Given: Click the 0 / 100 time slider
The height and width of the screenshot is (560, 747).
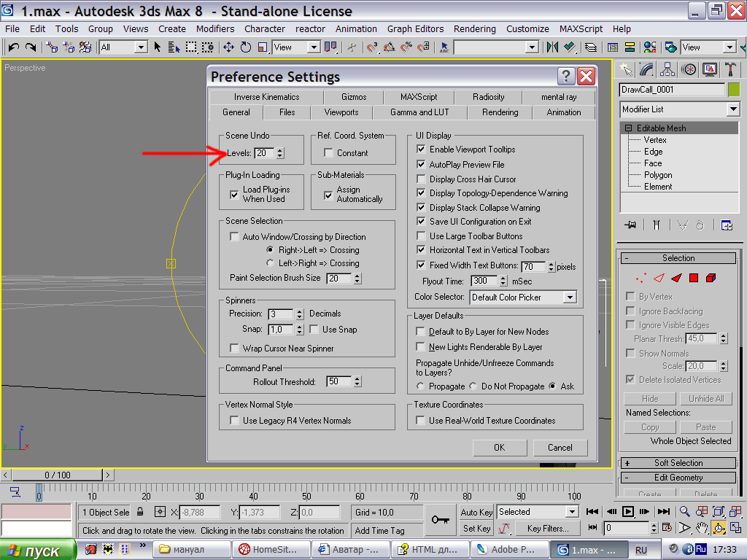Looking at the screenshot, I should click(x=57, y=475).
